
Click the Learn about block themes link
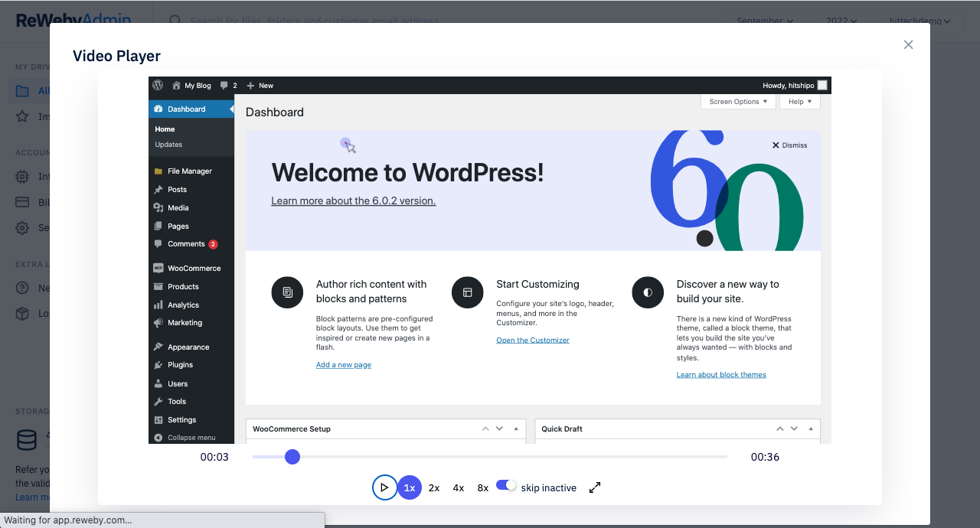[721, 375]
